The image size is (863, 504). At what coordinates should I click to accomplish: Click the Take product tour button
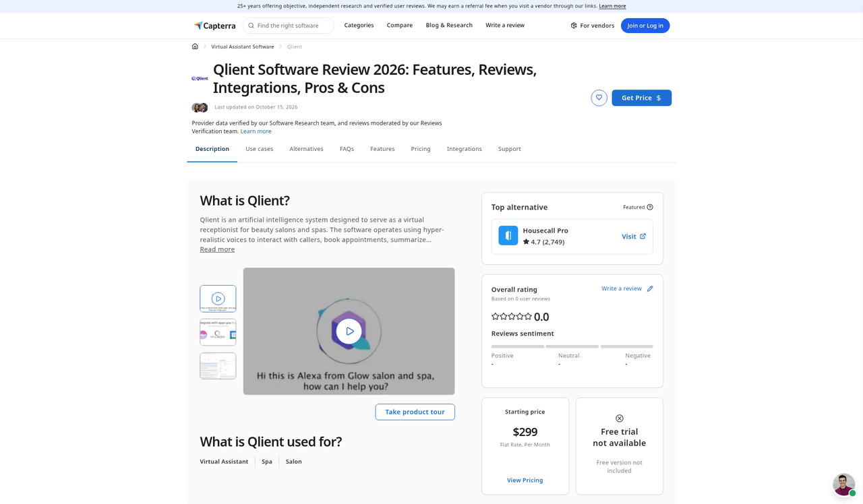tap(415, 412)
